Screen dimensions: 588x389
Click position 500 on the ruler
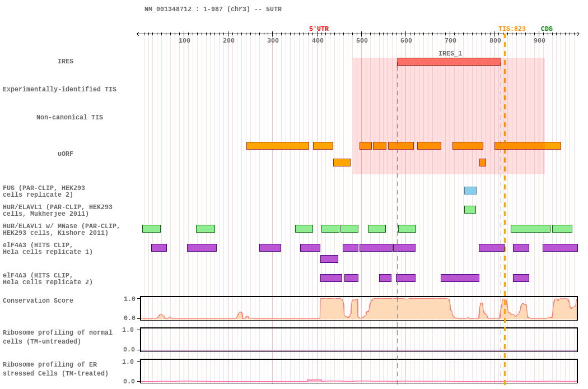pos(362,40)
